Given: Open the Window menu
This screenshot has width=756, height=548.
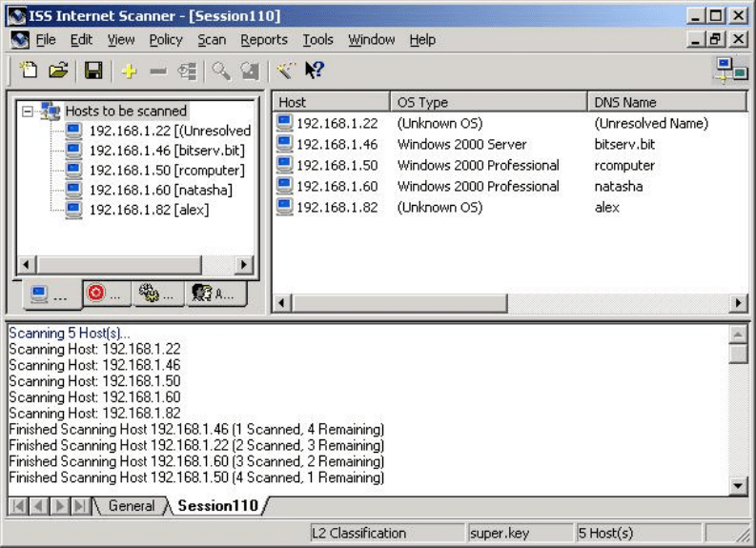Looking at the screenshot, I should 371,40.
